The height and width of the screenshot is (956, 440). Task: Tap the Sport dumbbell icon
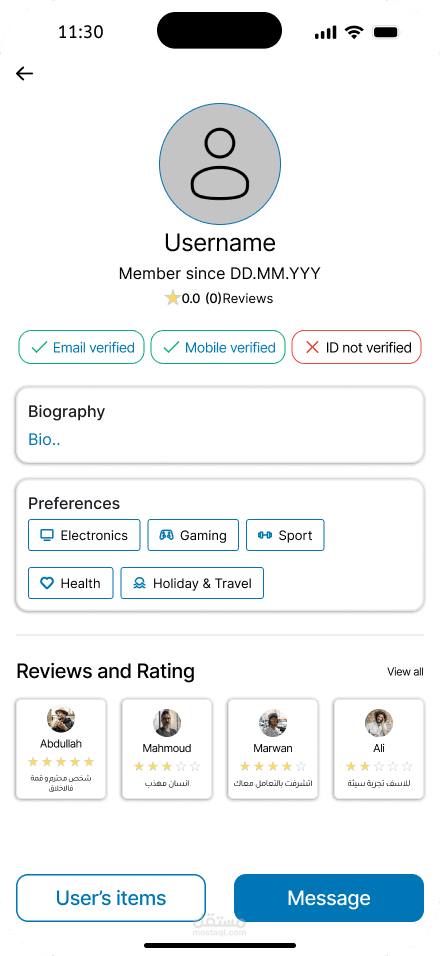pyautogui.click(x=265, y=535)
